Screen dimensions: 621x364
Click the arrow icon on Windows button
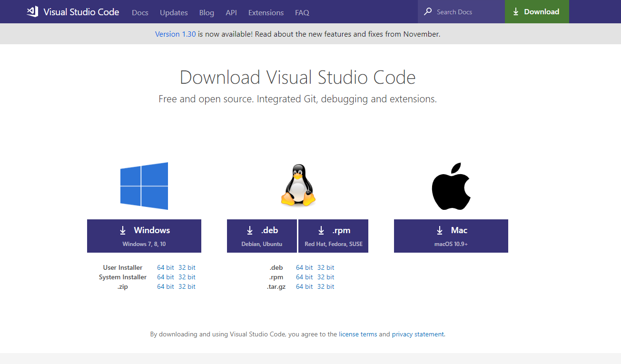coord(123,230)
